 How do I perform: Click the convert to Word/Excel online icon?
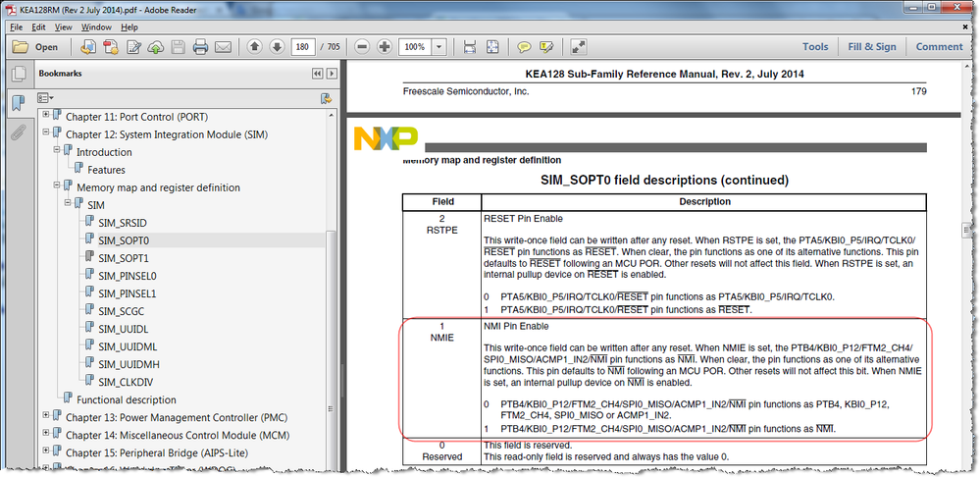click(x=88, y=47)
